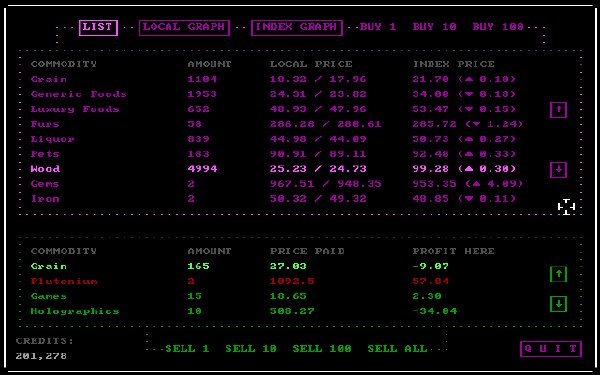Click the LOCAL PRICE column header
The height and width of the screenshot is (375, 600).
click(311, 64)
